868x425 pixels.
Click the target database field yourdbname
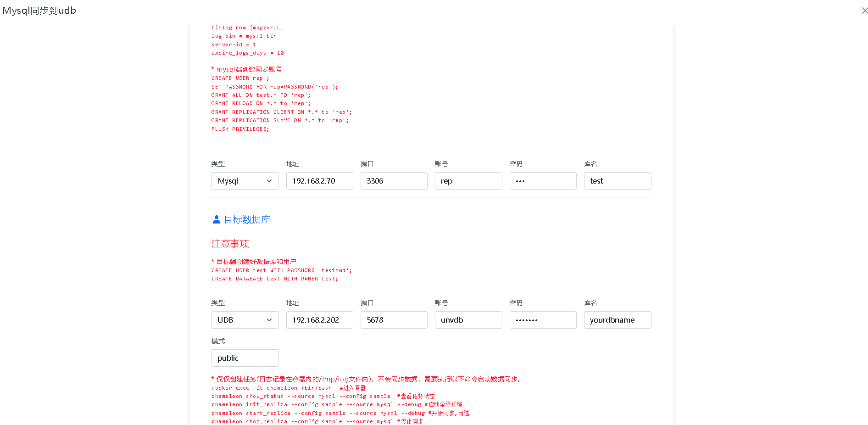click(x=617, y=320)
